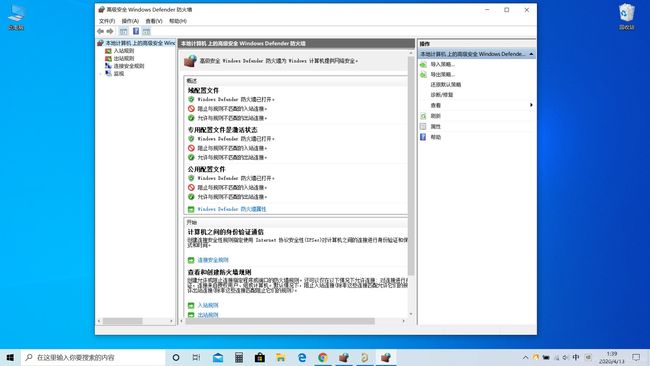
Task: Open the Mail app from the taskbar
Action: click(x=218, y=357)
